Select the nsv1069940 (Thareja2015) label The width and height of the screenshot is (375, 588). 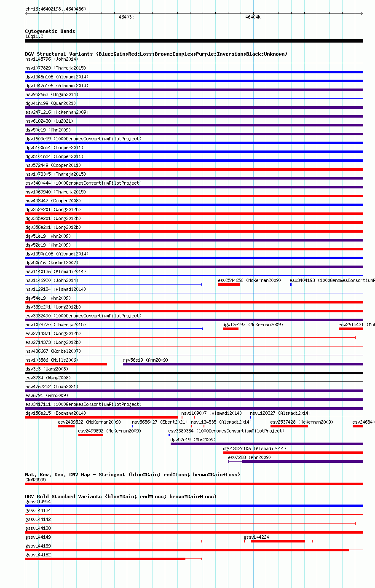point(56,192)
